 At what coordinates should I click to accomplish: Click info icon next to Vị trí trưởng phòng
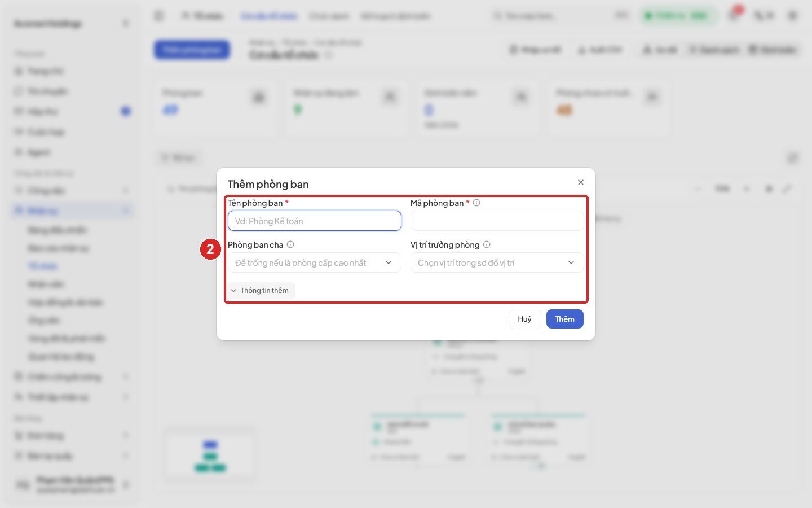(487, 244)
